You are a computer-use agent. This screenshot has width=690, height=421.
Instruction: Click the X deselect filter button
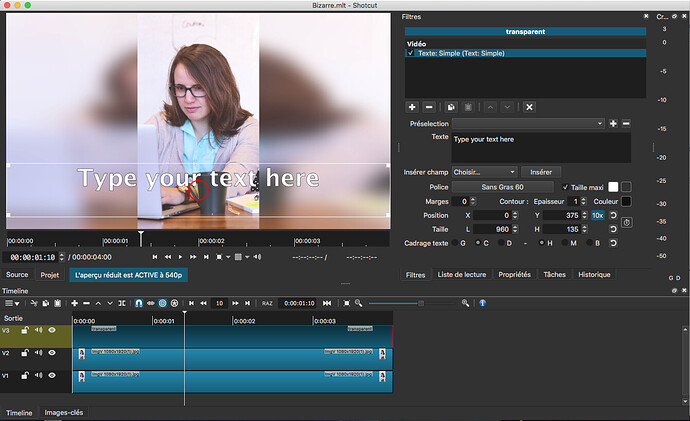point(529,107)
